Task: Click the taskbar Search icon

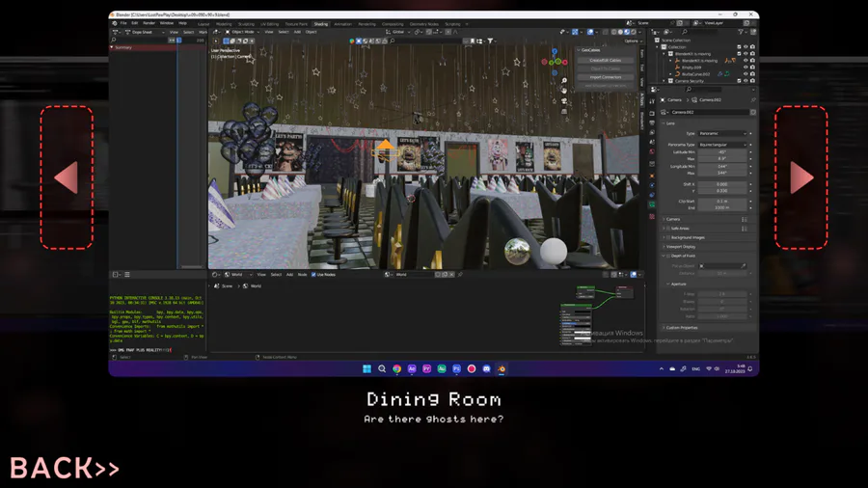Action: pyautogui.click(x=382, y=368)
